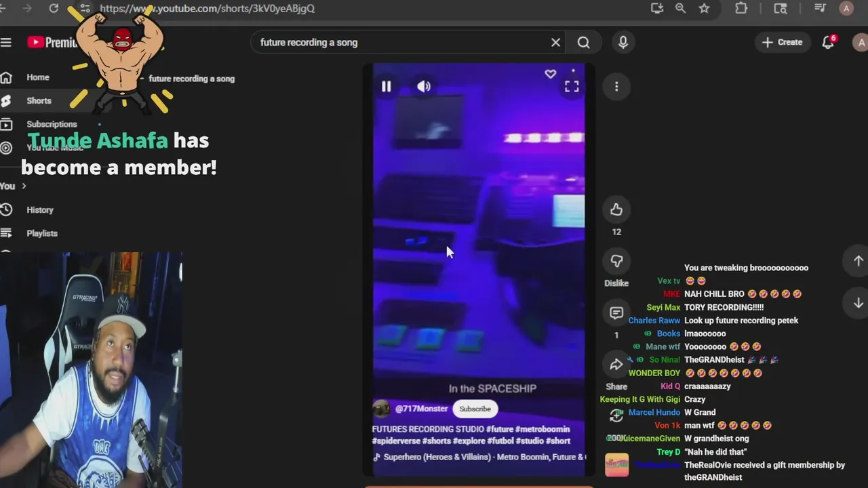
Task: Open the remix icon below Share
Action: (616, 415)
